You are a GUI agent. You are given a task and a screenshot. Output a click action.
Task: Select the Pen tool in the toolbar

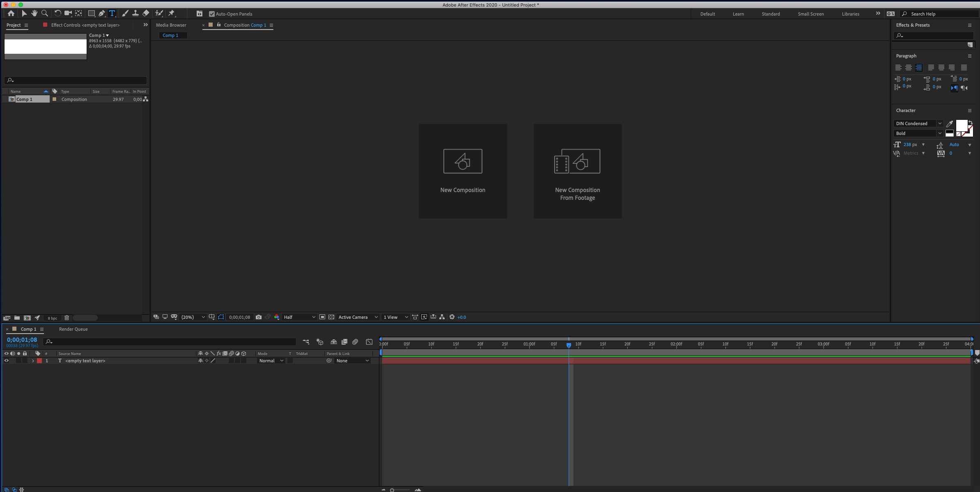coord(102,13)
